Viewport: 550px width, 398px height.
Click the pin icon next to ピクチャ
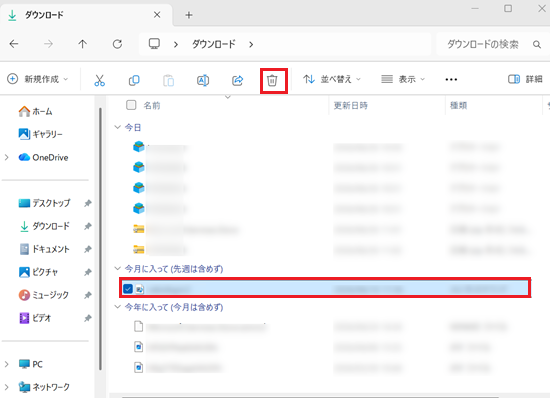[88, 272]
